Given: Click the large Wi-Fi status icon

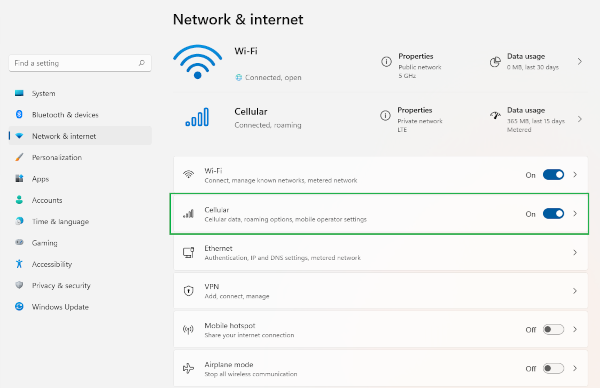Looking at the screenshot, I should (197, 62).
